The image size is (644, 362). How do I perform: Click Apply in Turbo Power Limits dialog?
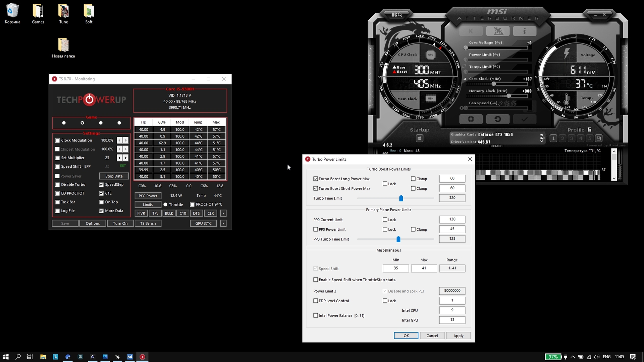click(x=458, y=336)
